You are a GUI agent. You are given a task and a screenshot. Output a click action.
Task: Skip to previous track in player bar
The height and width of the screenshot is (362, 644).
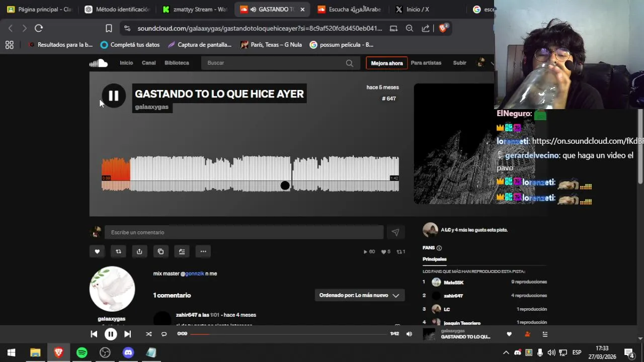click(x=94, y=334)
